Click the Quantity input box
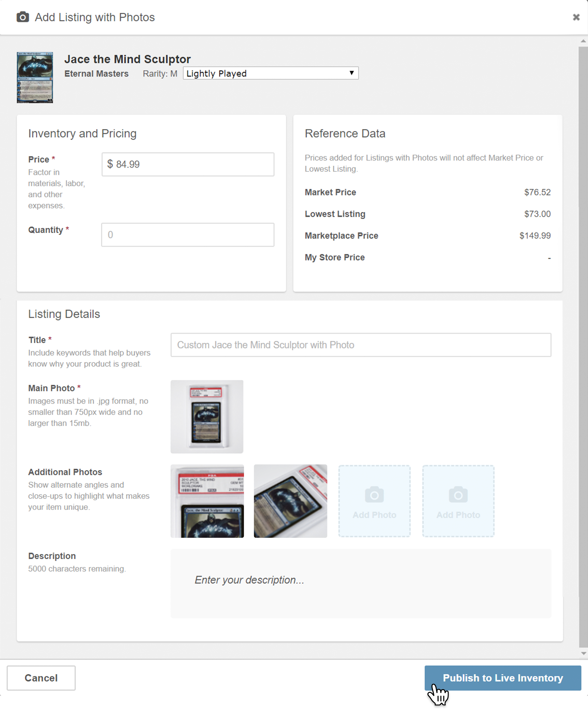Screen dimensions: 588x711 pyautogui.click(x=188, y=235)
